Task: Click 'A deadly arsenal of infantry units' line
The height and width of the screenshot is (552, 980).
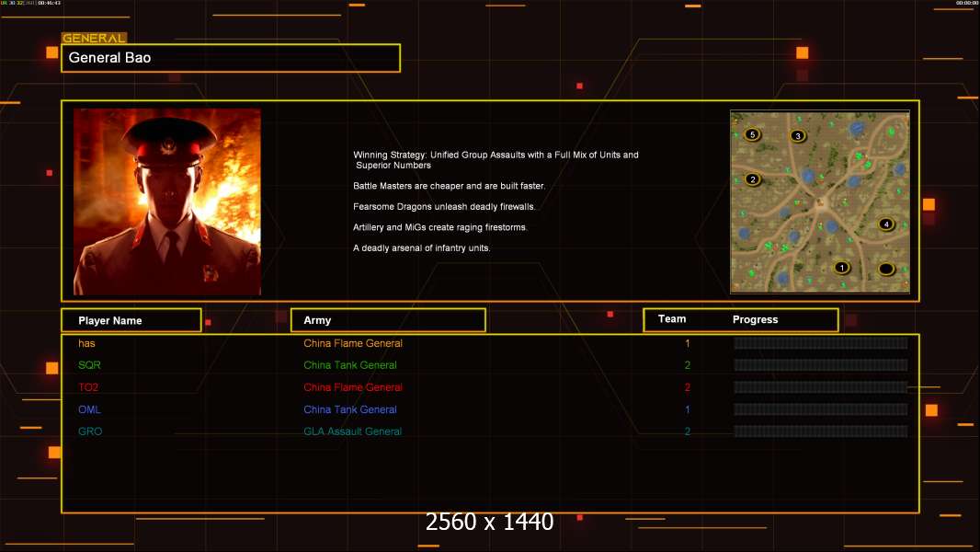Action: pyautogui.click(x=422, y=248)
